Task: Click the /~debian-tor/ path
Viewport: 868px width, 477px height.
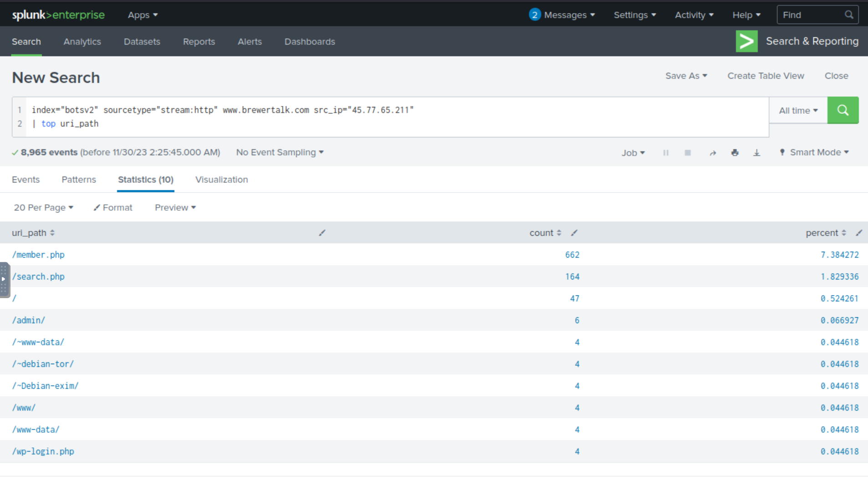Action: click(43, 364)
